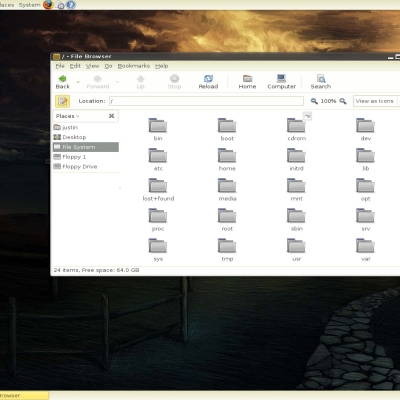Launch Search from the toolbar
The image size is (400, 400).
(321, 82)
